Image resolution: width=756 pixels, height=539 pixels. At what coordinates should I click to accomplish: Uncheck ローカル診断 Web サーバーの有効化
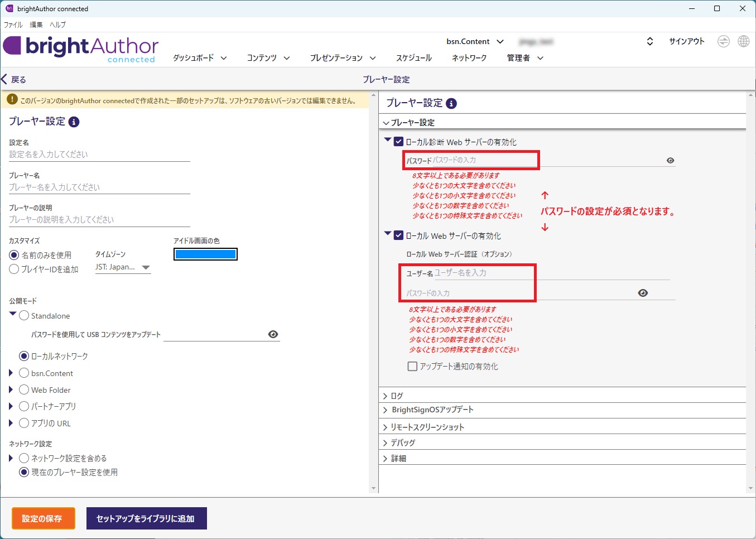point(398,142)
